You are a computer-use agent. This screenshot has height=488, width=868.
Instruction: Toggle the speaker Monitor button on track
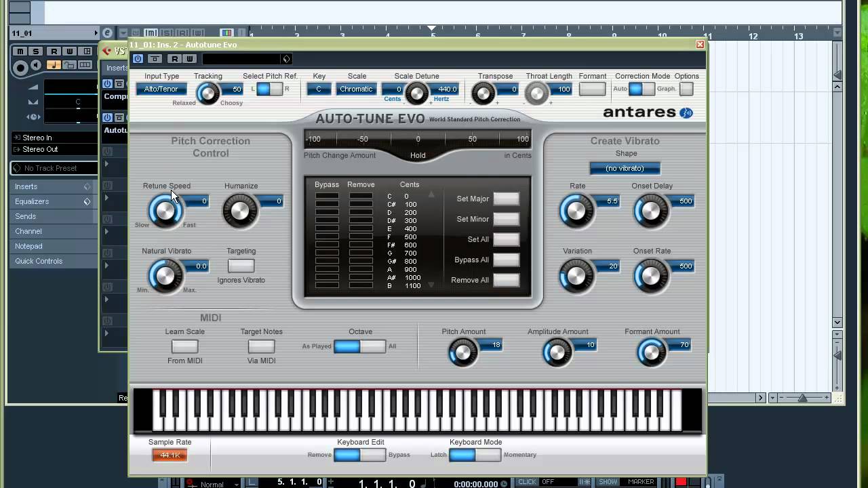coord(37,66)
